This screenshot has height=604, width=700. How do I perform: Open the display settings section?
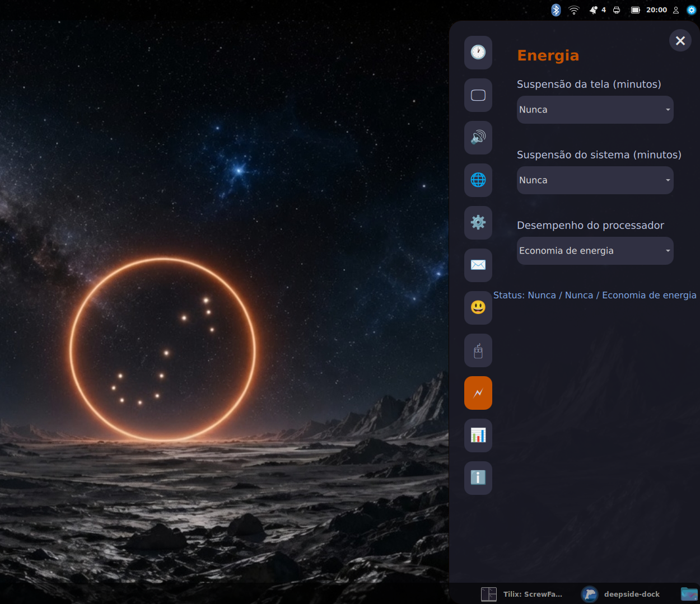click(x=478, y=95)
